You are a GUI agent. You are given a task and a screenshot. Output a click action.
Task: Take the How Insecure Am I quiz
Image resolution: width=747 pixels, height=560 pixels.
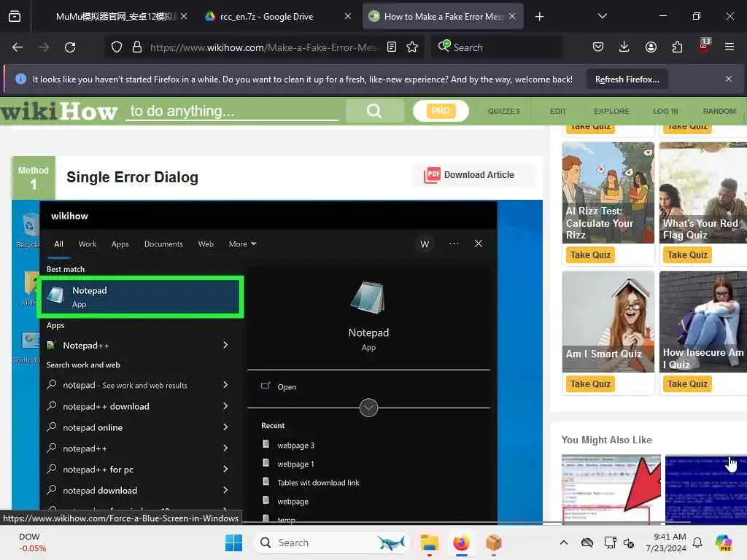687,384
